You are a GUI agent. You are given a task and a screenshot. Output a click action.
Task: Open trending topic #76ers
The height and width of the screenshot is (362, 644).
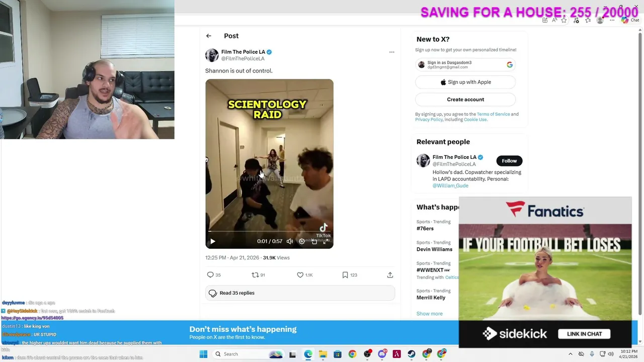click(x=425, y=229)
